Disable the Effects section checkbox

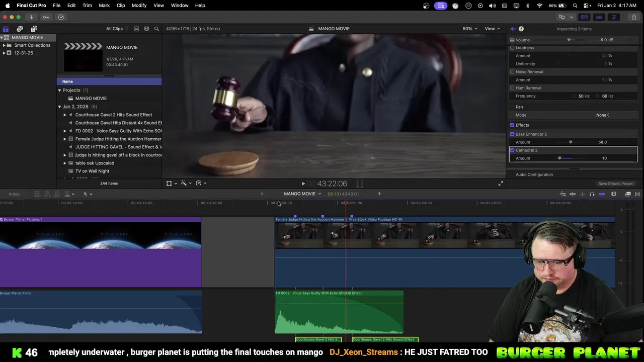(512, 125)
